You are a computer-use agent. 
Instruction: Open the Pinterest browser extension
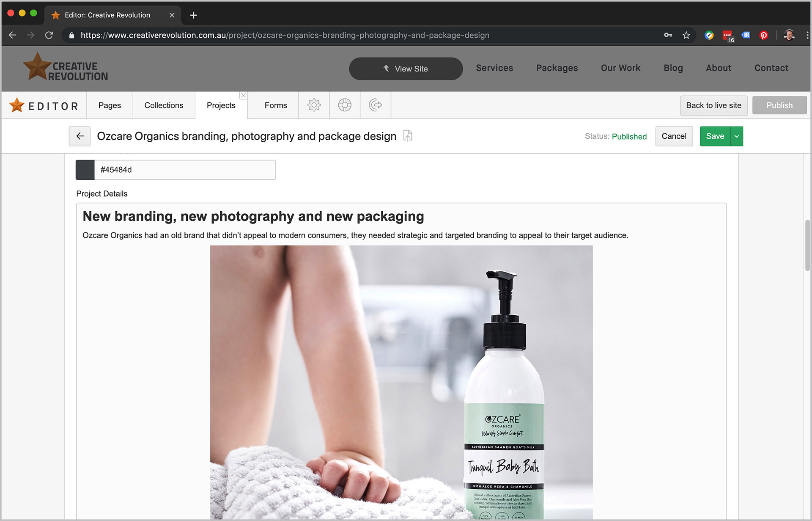763,35
